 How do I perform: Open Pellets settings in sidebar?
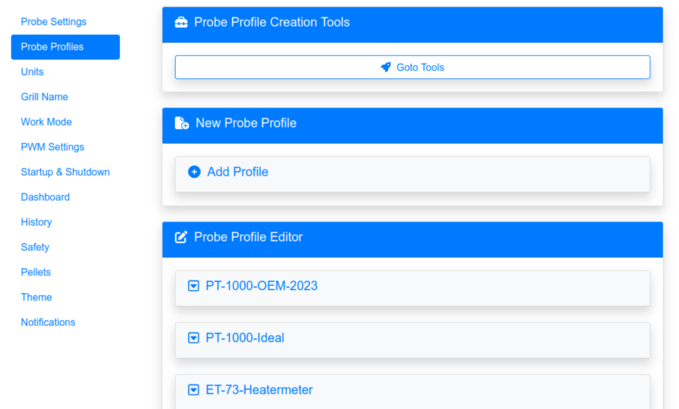click(x=36, y=272)
